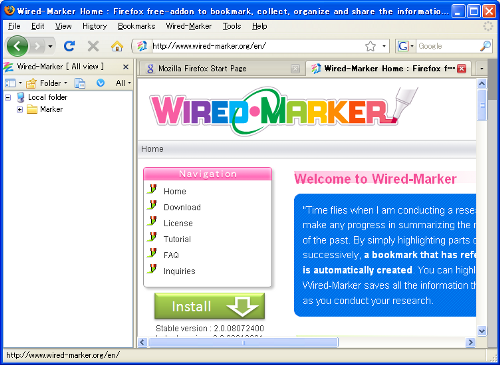Close the Mozilla Firefox Start Page tab

coord(295,69)
